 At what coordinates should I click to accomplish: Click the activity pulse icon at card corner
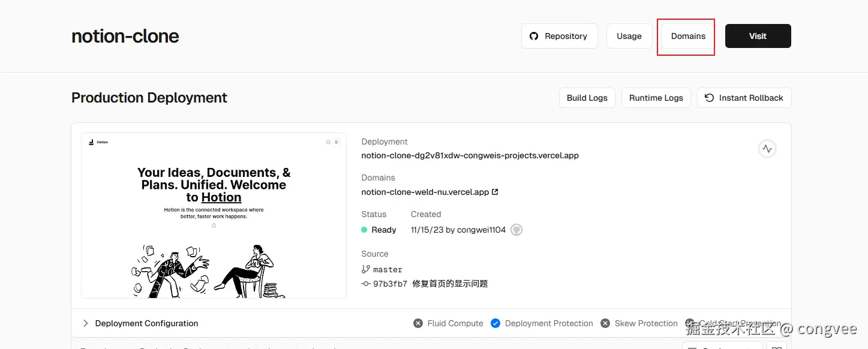click(767, 149)
